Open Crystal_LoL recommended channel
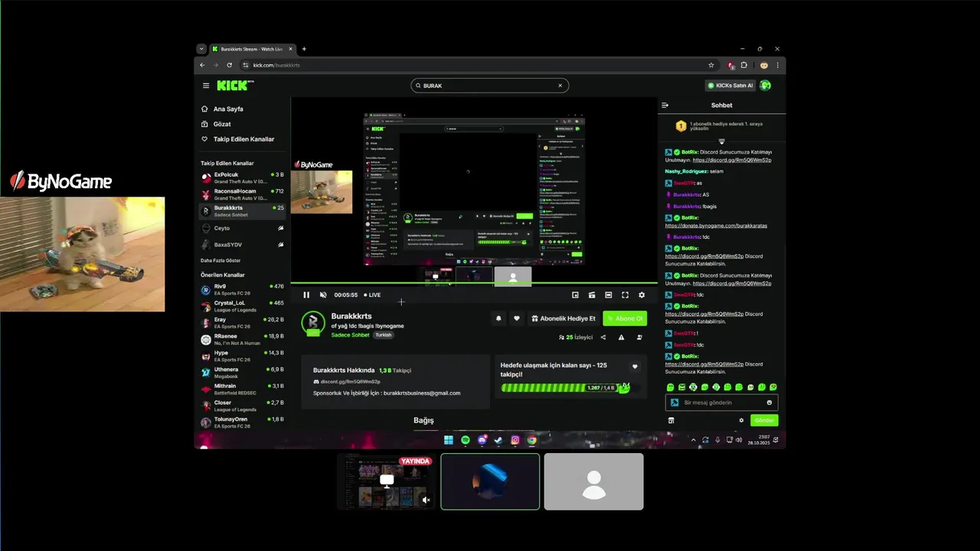 [243, 306]
